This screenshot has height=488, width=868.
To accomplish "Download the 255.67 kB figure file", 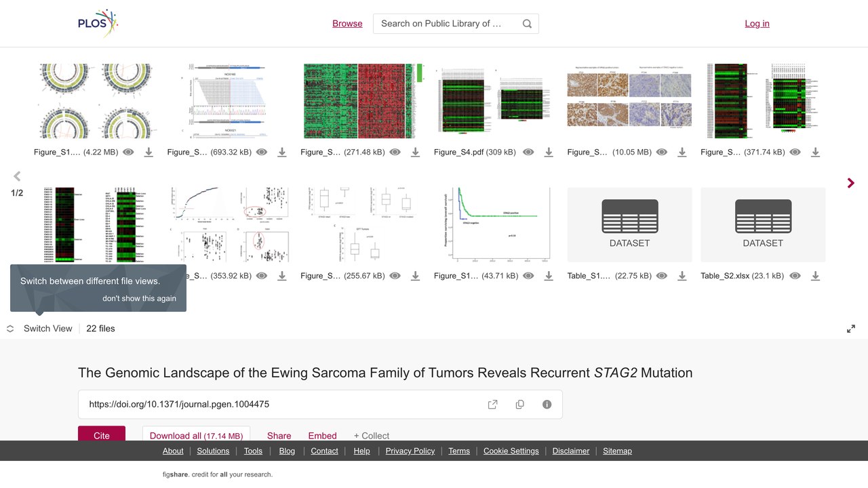I will click(416, 276).
